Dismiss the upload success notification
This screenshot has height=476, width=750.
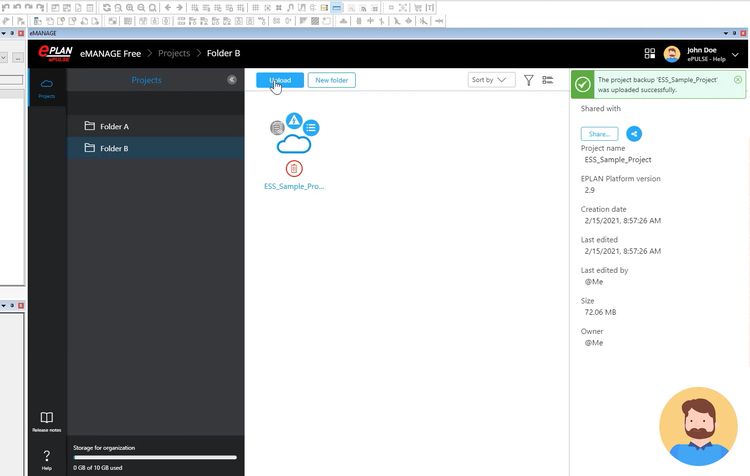pyautogui.click(x=738, y=79)
